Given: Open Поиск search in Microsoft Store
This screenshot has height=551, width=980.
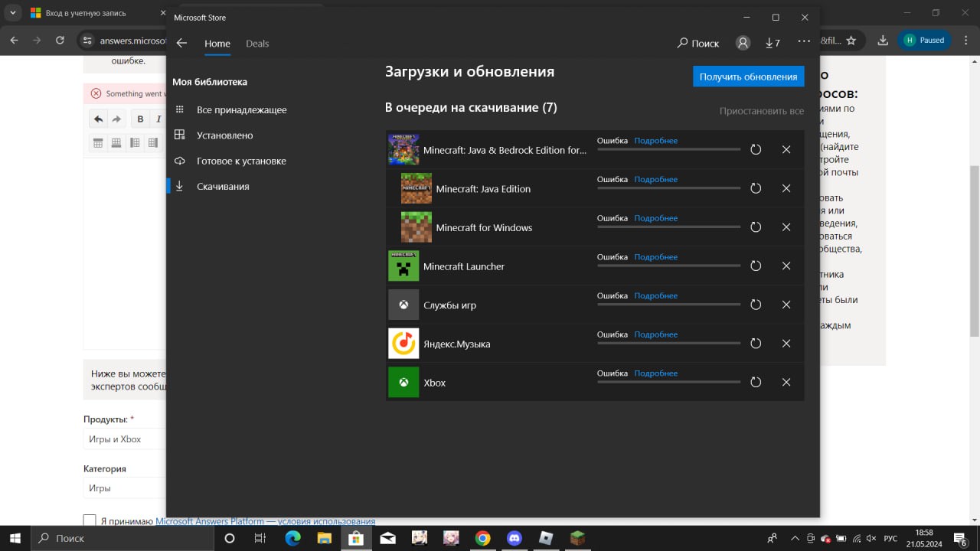Looking at the screenshot, I should coord(698,44).
